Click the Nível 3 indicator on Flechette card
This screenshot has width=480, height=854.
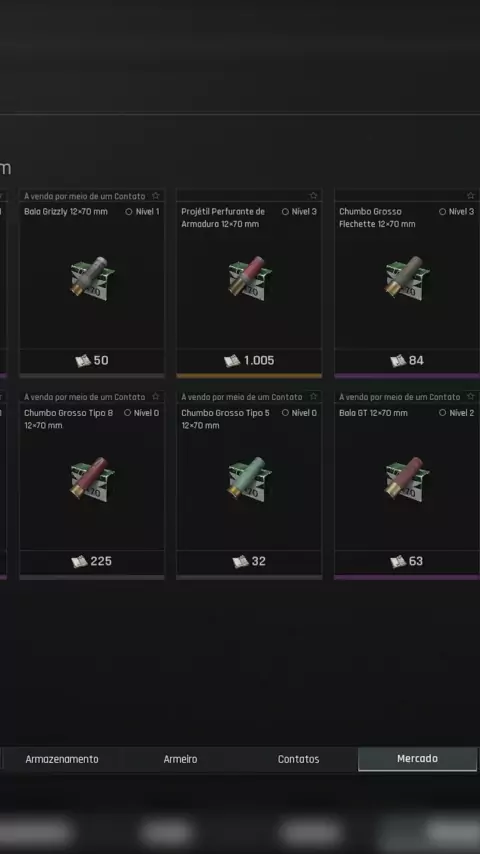click(457, 211)
